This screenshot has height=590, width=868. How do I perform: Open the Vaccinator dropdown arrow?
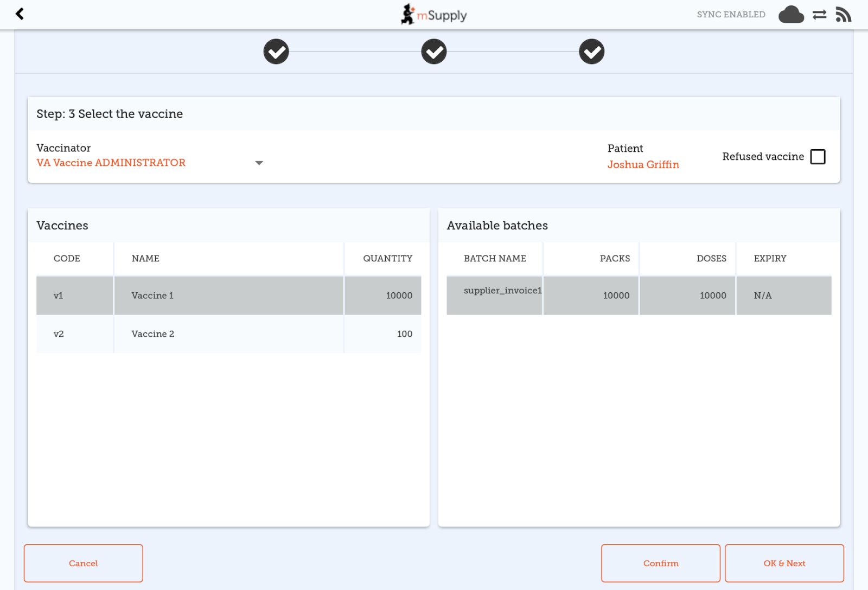point(259,163)
